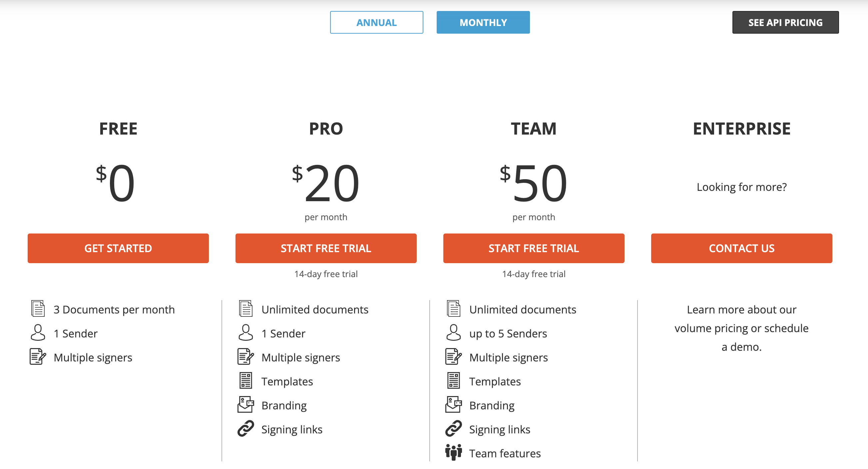Click the TEAM plan heading
868x469 pixels.
point(534,129)
